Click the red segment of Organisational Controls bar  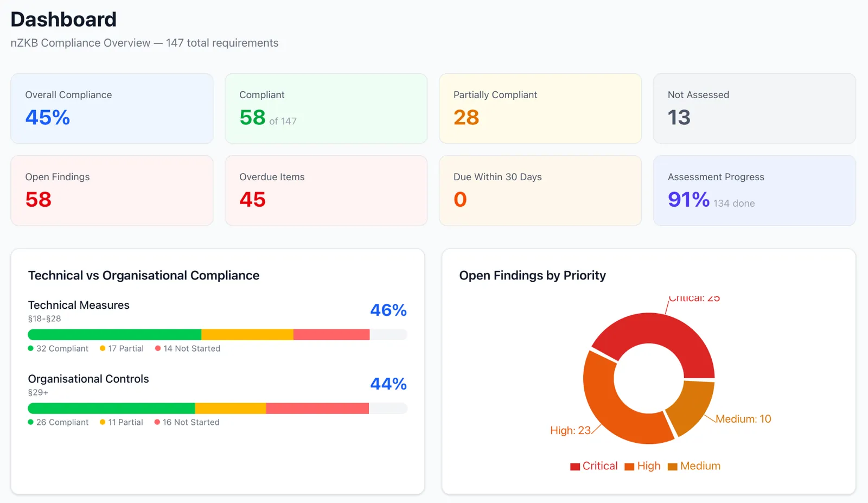[x=317, y=408]
